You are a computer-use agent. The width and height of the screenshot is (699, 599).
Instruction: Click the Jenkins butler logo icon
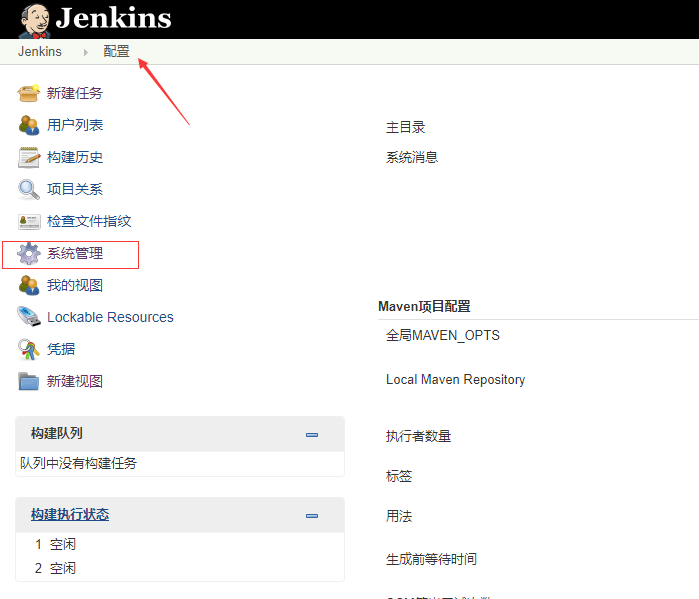click(35, 21)
